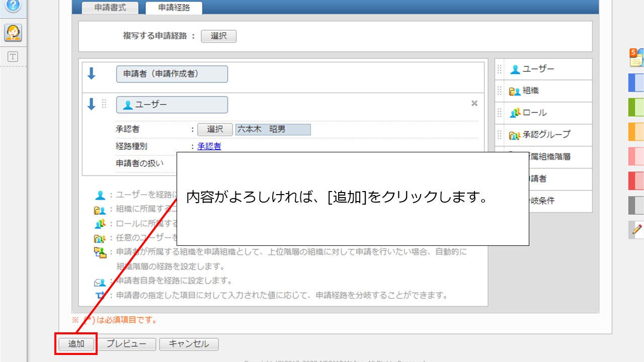Click 選択 for 複写する申請経路
This screenshot has height=362, width=644.
[x=219, y=36]
